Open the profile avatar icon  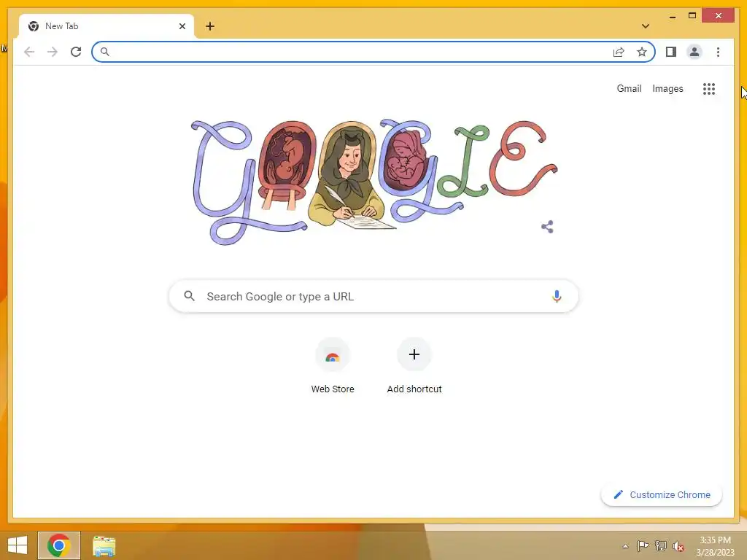[x=694, y=52]
